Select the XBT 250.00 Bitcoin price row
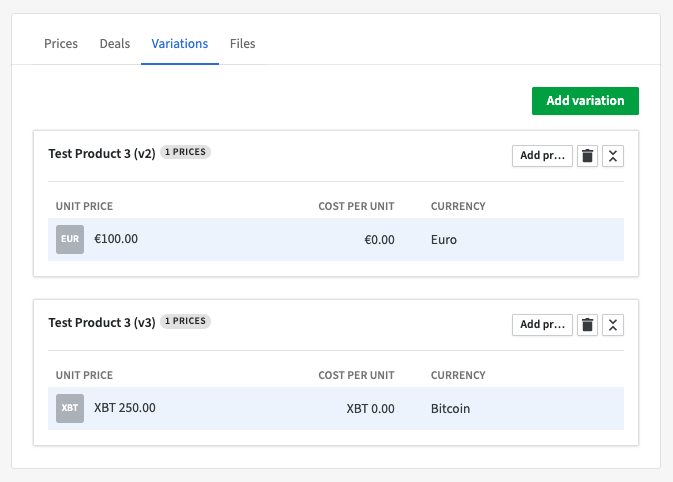The image size is (673, 482). tap(336, 408)
